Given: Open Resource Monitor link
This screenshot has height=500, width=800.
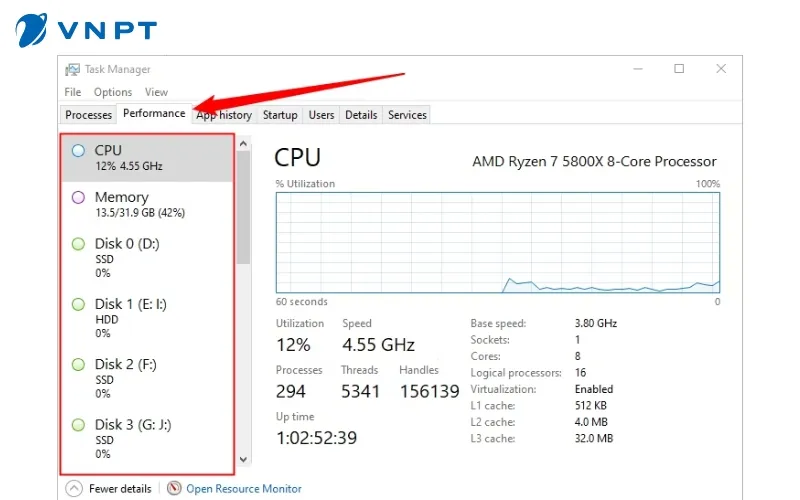Looking at the screenshot, I should (243, 489).
